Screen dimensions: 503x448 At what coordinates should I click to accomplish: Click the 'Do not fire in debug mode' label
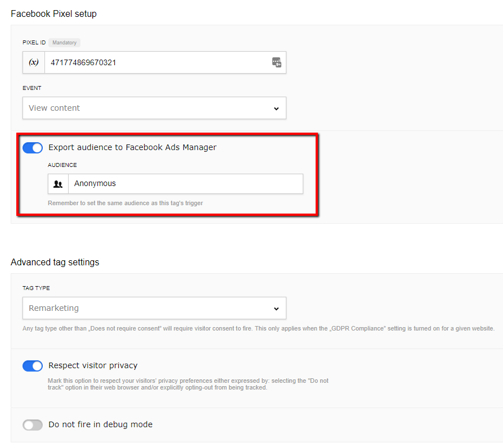coord(100,424)
